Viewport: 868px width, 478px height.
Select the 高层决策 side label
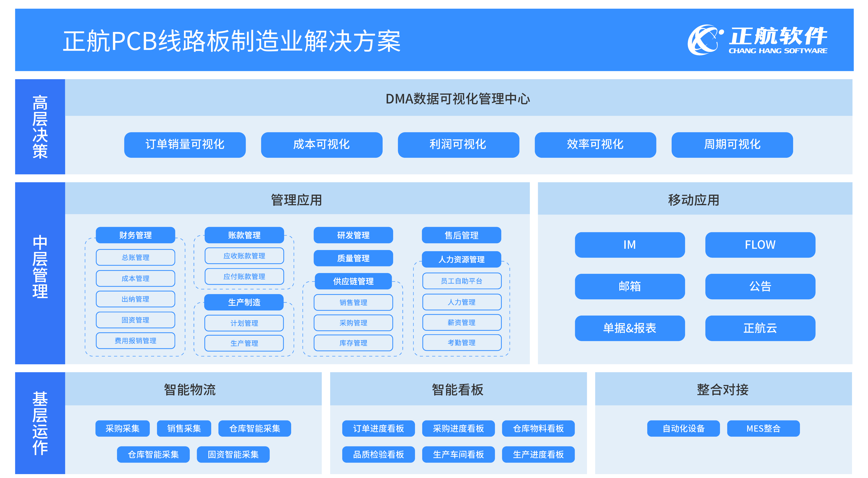40,127
